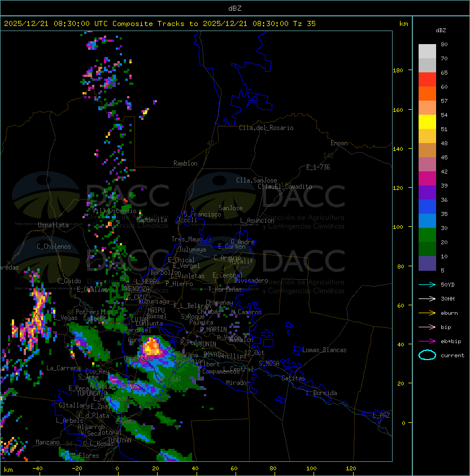The height and width of the screenshot is (476, 470).
Task: Click the 'Manzano' map label
Action: pyautogui.click(x=47, y=442)
